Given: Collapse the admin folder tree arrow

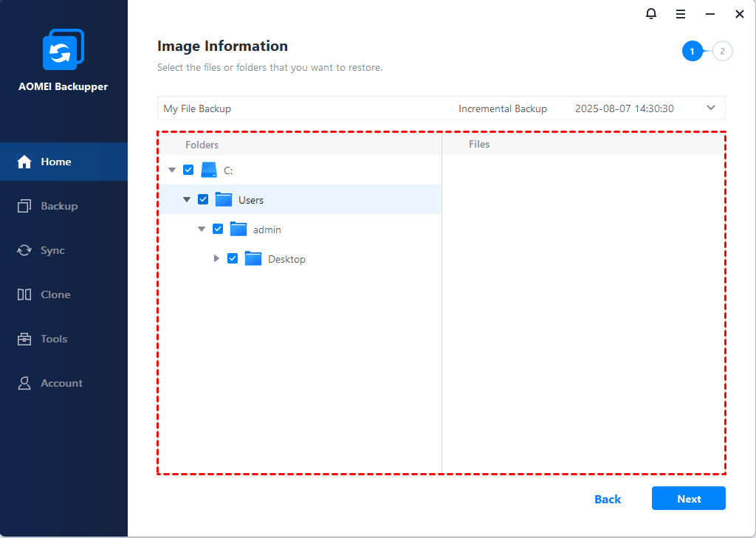Looking at the screenshot, I should [x=202, y=230].
